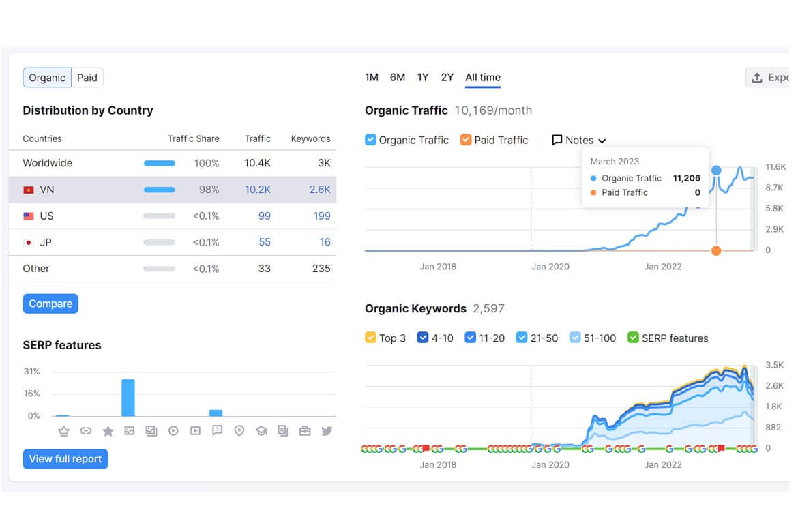Toggle the 11-20 positions checkbox

pyautogui.click(x=470, y=338)
